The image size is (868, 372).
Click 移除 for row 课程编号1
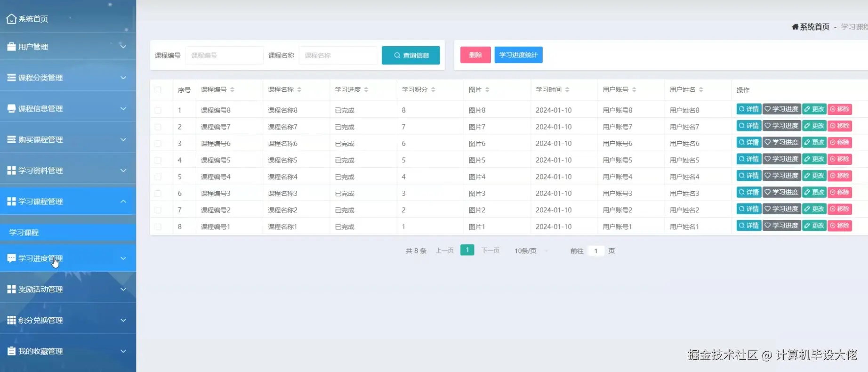(840, 226)
